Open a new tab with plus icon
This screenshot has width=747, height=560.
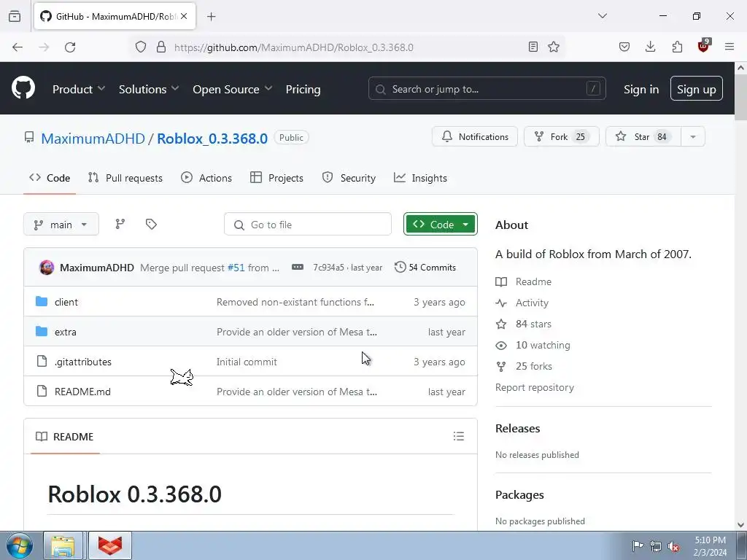212,17
